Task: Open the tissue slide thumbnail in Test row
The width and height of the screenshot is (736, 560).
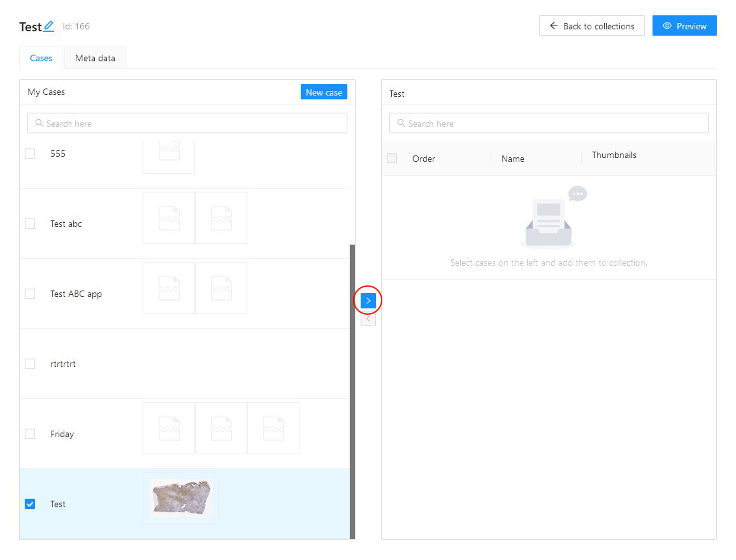Action: [181, 497]
